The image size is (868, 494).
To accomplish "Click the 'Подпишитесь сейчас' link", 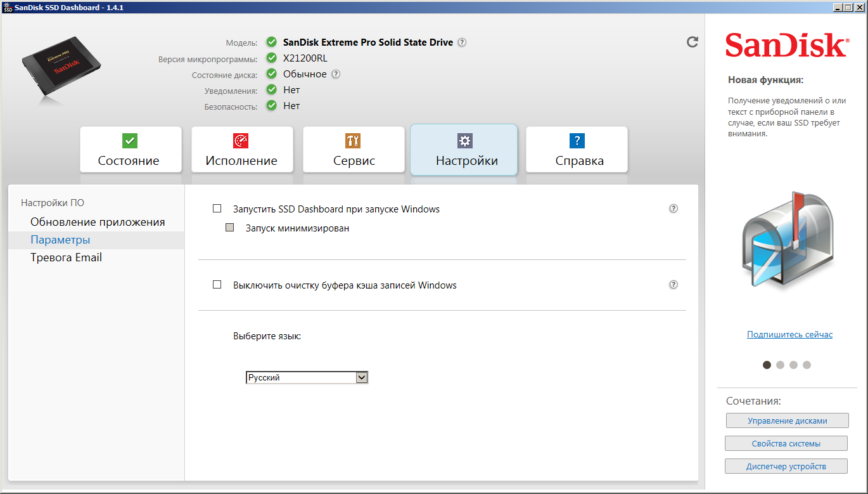I will click(789, 334).
